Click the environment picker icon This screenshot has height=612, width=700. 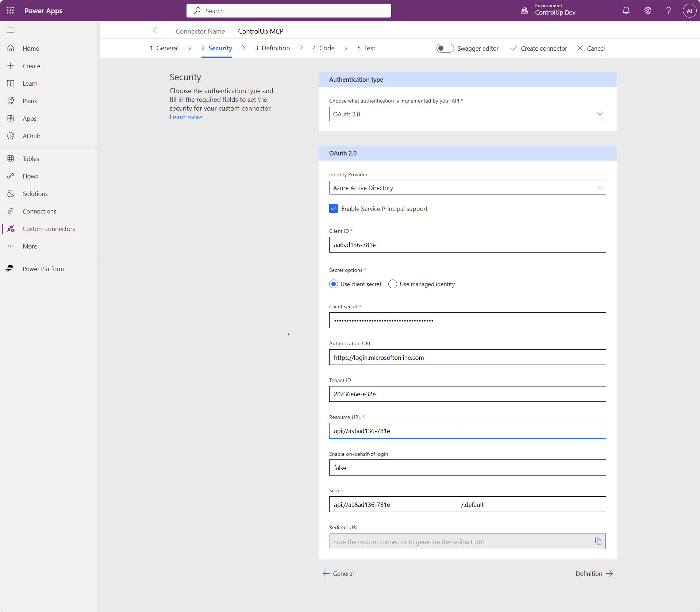[x=525, y=11]
